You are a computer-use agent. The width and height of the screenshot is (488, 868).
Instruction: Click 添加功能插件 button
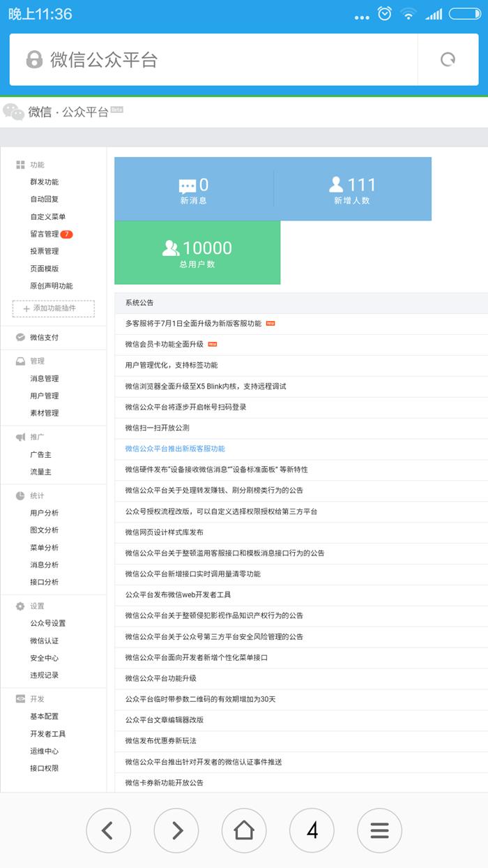[x=54, y=308]
